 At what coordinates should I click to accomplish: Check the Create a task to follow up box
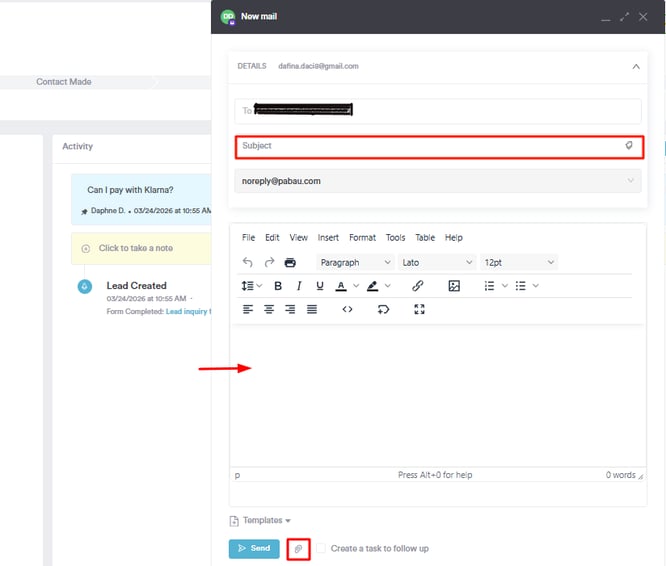tap(321, 549)
